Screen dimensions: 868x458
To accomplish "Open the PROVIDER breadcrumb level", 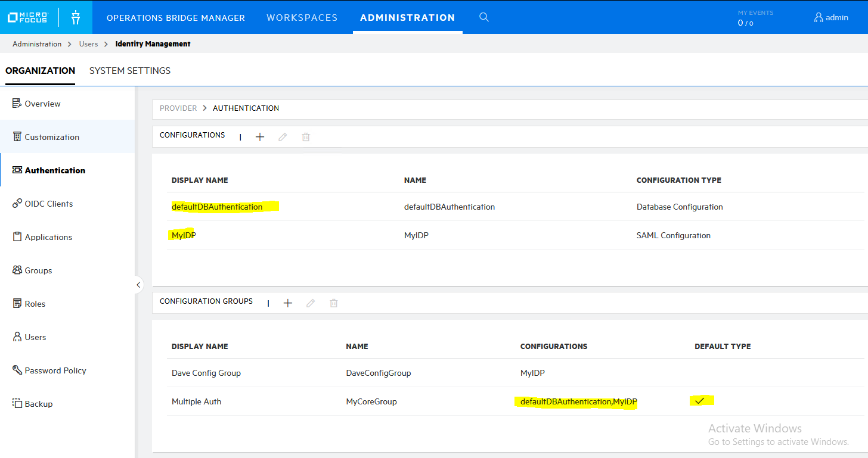I will 178,108.
